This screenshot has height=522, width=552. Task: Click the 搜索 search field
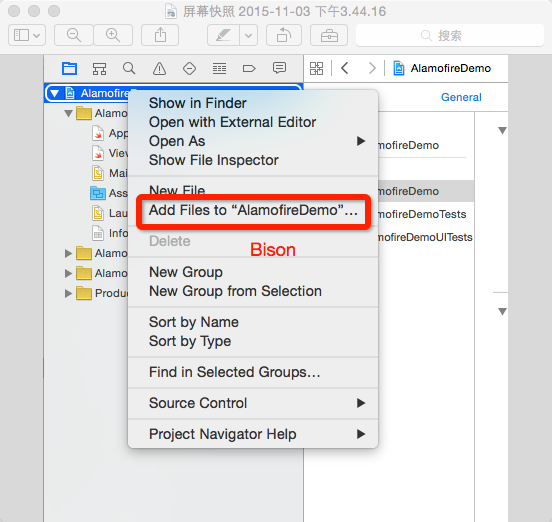(450, 35)
